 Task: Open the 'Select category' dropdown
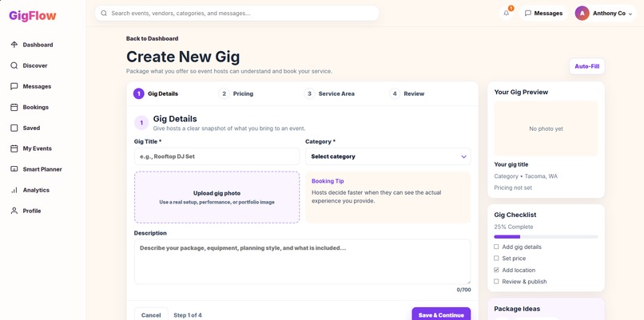pos(388,156)
